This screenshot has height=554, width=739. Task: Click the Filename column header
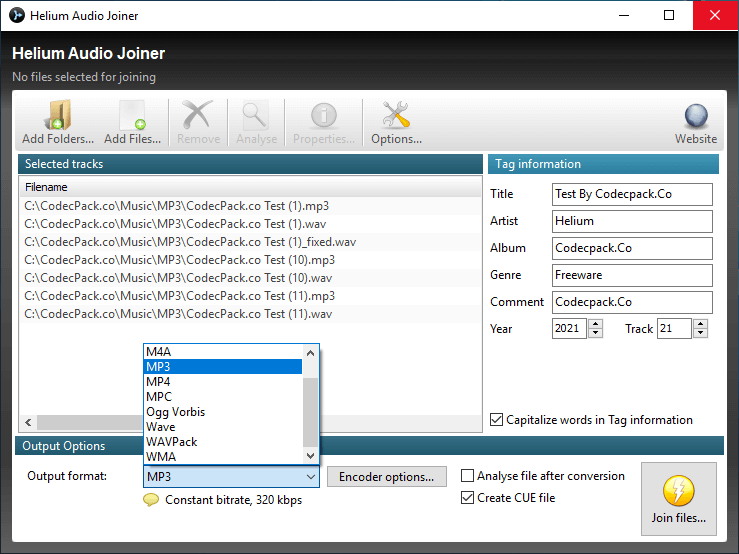click(250, 187)
